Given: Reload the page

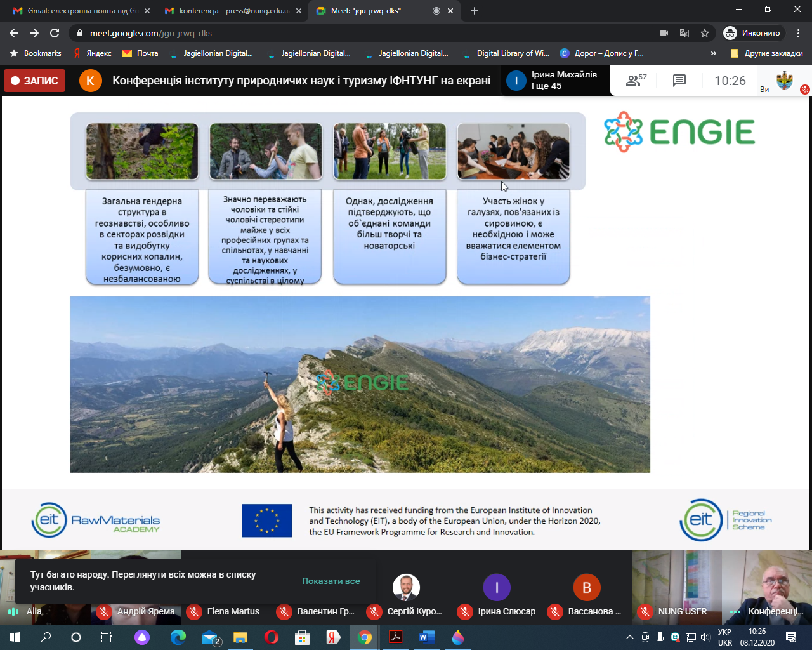Looking at the screenshot, I should pos(55,33).
